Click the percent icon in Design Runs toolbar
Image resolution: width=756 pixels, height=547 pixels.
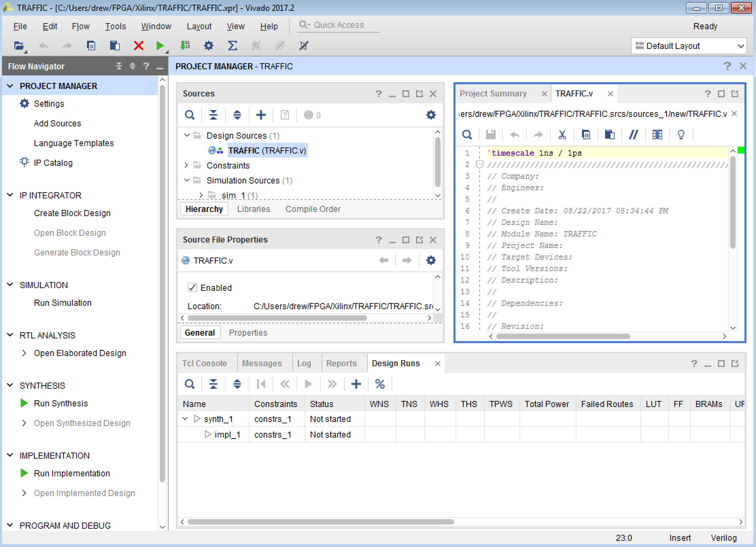[x=380, y=384]
